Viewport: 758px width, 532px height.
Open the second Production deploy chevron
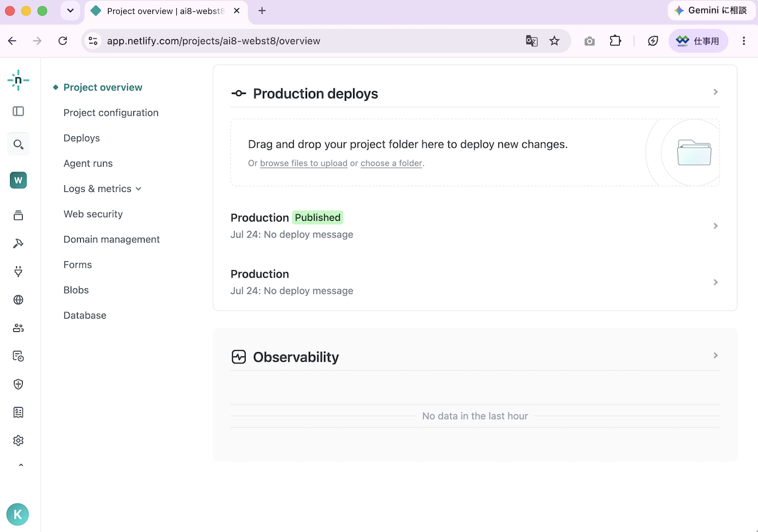[x=716, y=282]
